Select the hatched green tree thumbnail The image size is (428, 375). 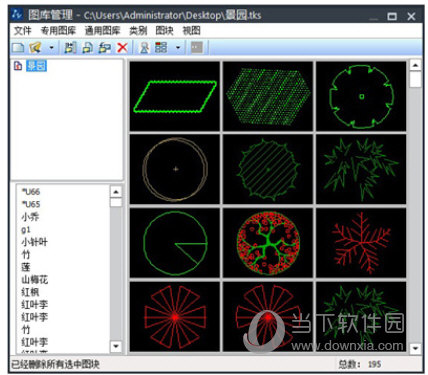(x=268, y=169)
